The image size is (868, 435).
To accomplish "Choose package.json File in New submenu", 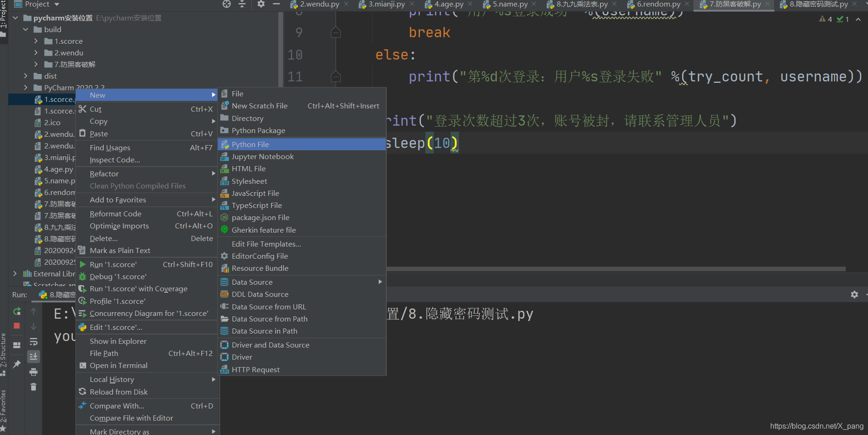I will coord(302,217).
